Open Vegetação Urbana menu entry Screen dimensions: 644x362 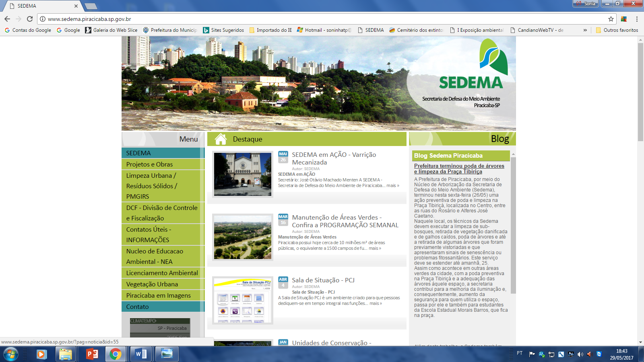[152, 284]
